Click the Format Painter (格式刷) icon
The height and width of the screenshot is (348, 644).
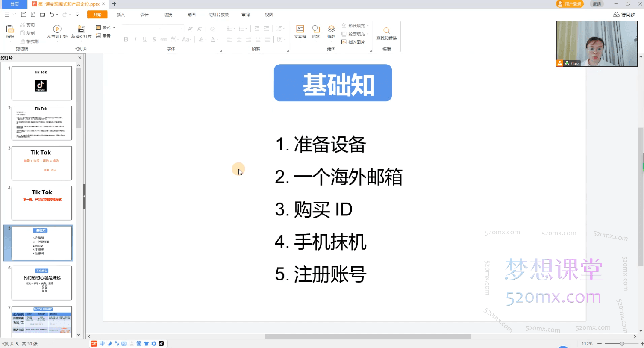click(x=29, y=41)
